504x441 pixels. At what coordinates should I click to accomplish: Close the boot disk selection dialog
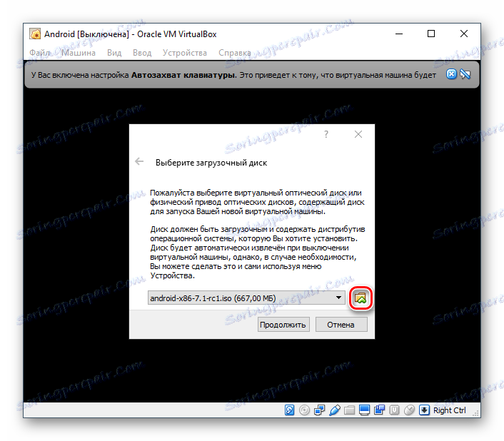pyautogui.click(x=358, y=134)
